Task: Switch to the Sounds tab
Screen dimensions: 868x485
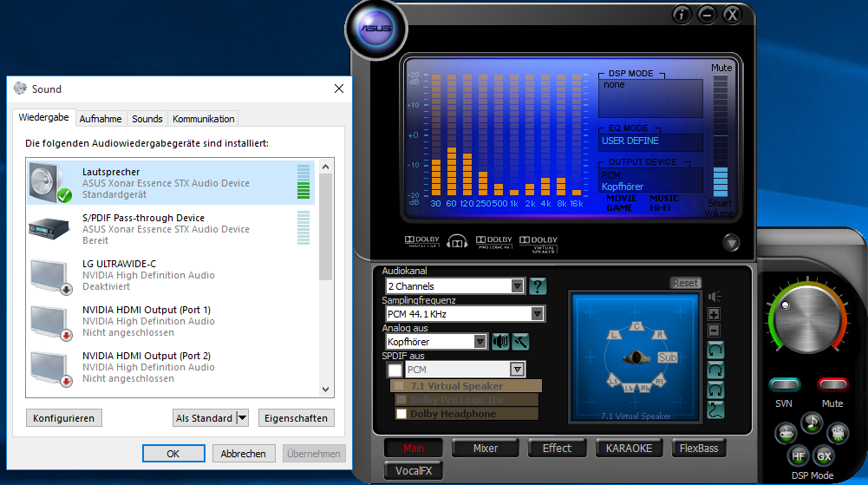Action: click(x=147, y=119)
